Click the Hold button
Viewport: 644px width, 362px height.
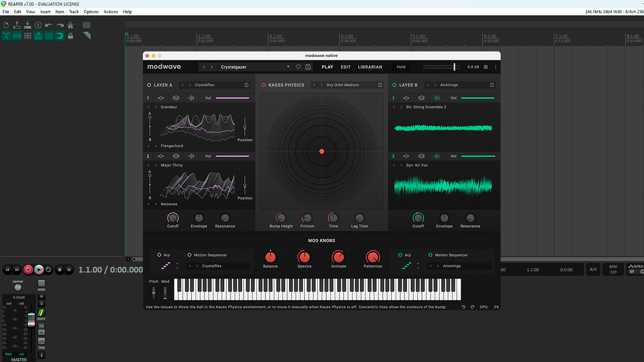pyautogui.click(x=401, y=67)
